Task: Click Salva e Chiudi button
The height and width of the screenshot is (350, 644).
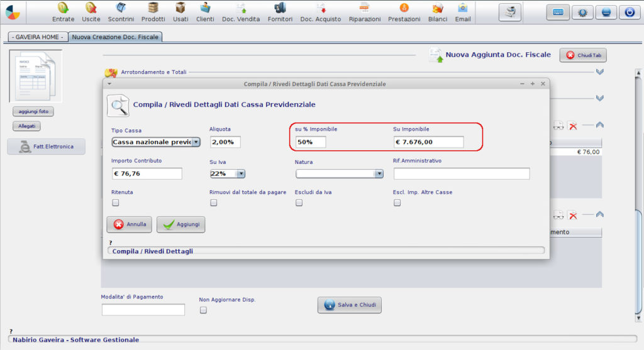Action: 350,305
